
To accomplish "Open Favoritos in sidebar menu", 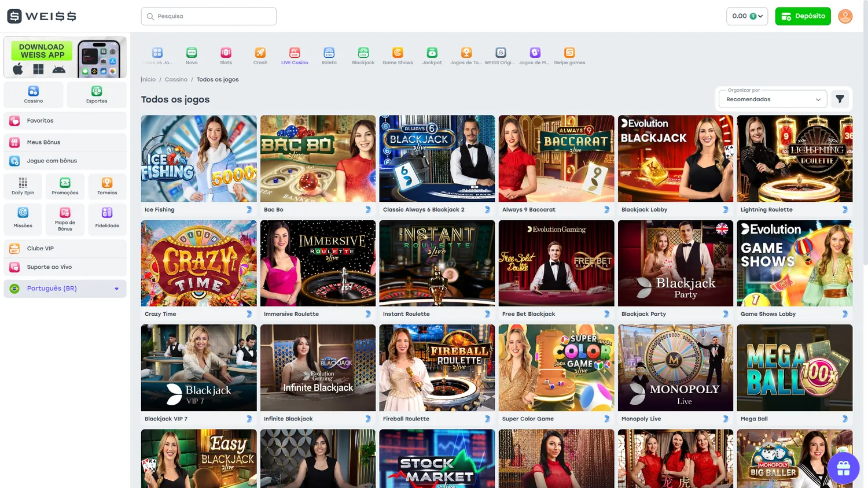I will 65,121.
